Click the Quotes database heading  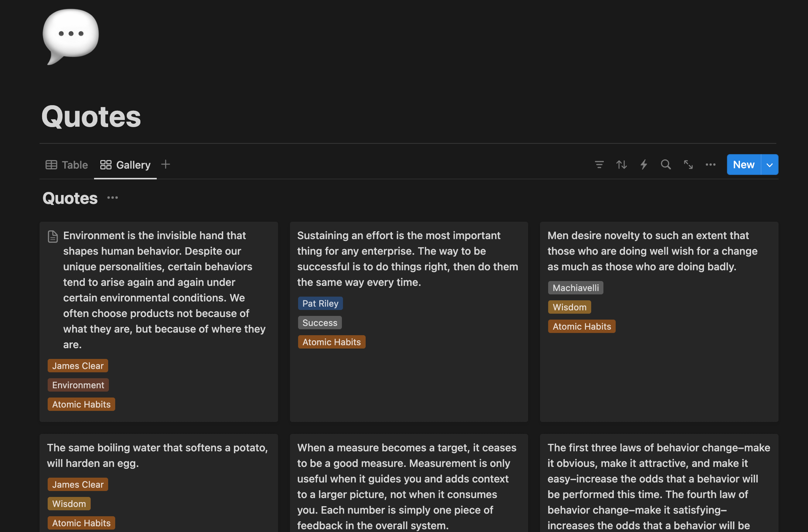70,198
